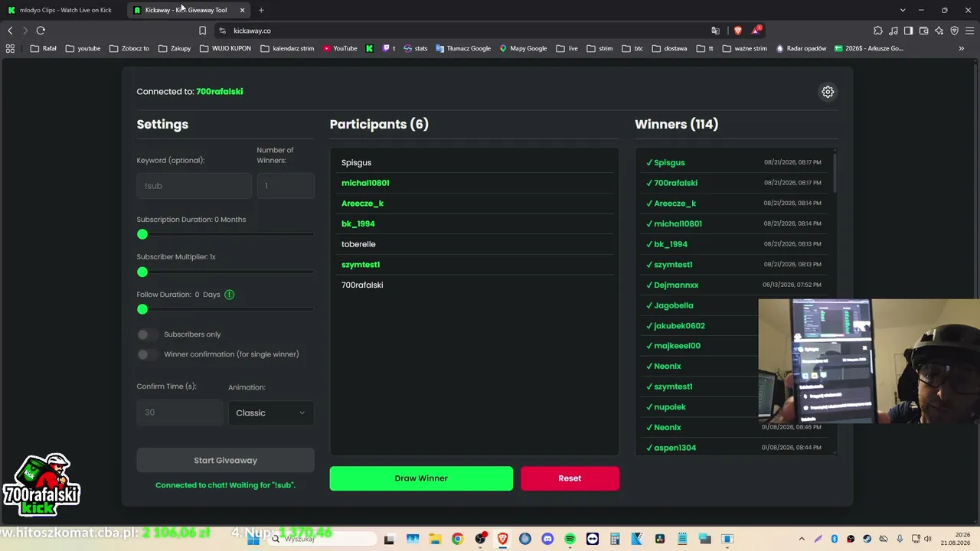The height and width of the screenshot is (551, 980).
Task: Close the Kickaway Giveaway Tool tab
Action: pyautogui.click(x=242, y=10)
